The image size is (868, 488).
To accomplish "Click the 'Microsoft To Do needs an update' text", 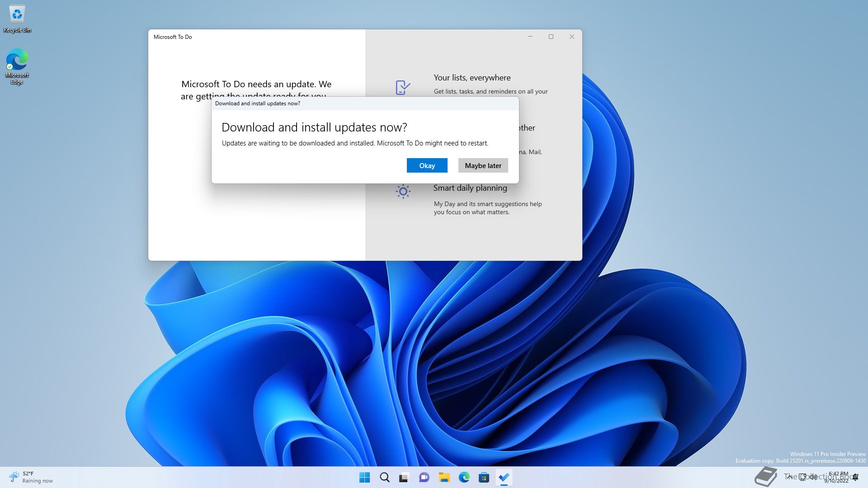I will [256, 90].
